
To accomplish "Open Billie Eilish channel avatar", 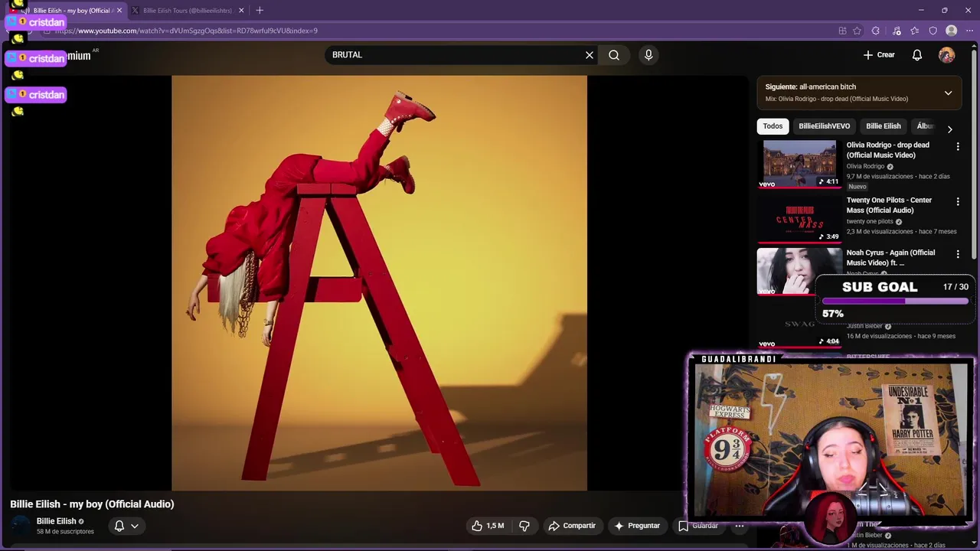I will [21, 526].
